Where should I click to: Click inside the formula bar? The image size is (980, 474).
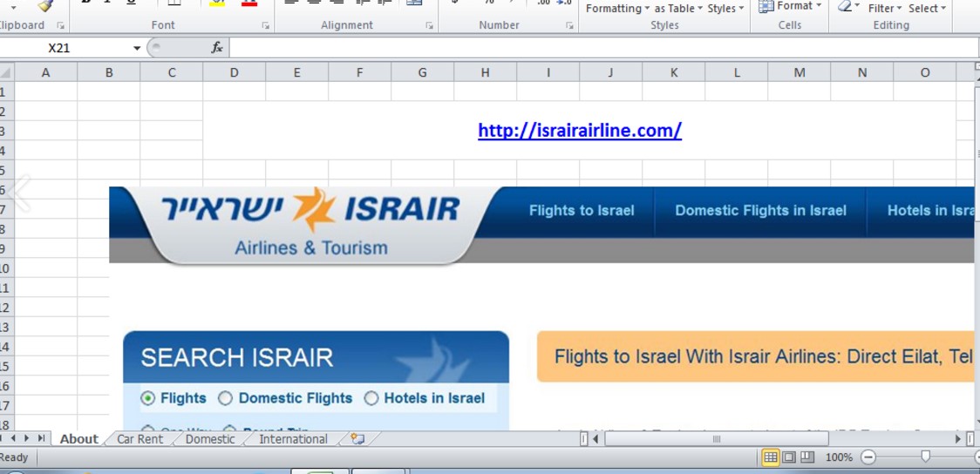(603, 48)
